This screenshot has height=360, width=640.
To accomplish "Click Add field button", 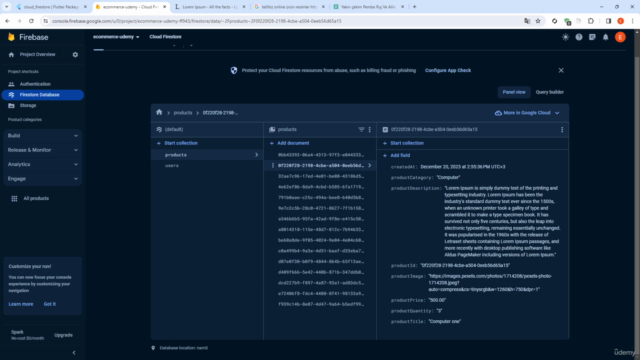I will pos(396,156).
